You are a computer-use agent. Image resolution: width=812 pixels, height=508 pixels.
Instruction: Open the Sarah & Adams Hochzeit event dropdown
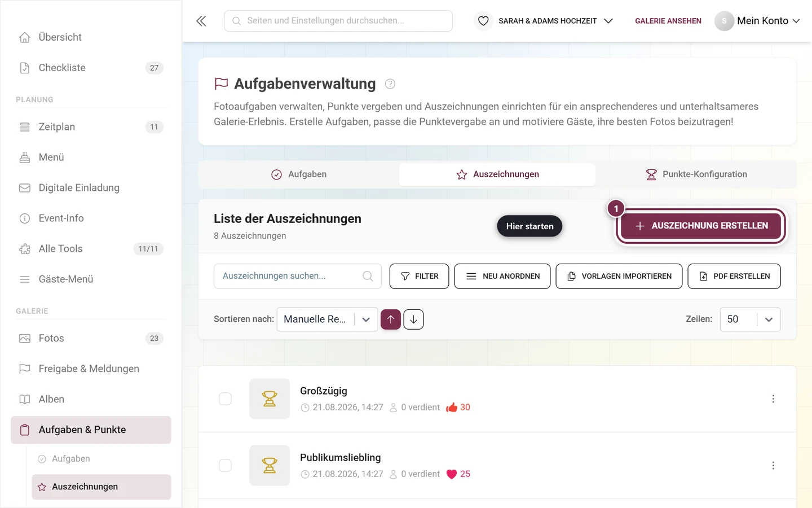click(555, 21)
